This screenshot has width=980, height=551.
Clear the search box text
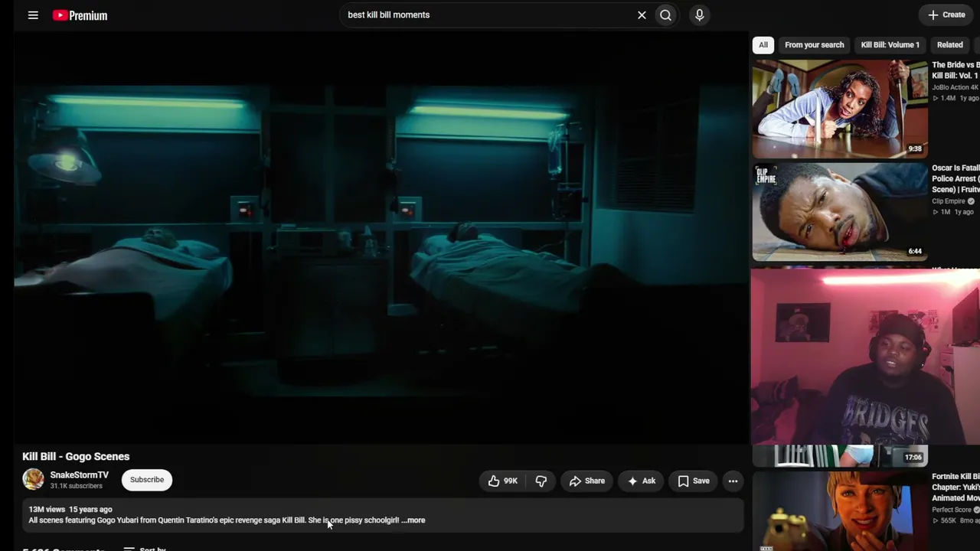click(642, 15)
